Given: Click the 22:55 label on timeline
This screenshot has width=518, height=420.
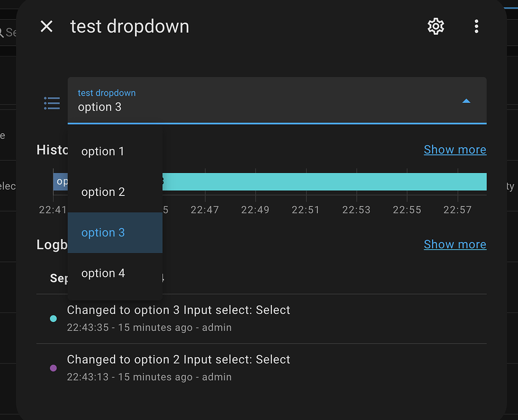Looking at the screenshot, I should pos(407,210).
